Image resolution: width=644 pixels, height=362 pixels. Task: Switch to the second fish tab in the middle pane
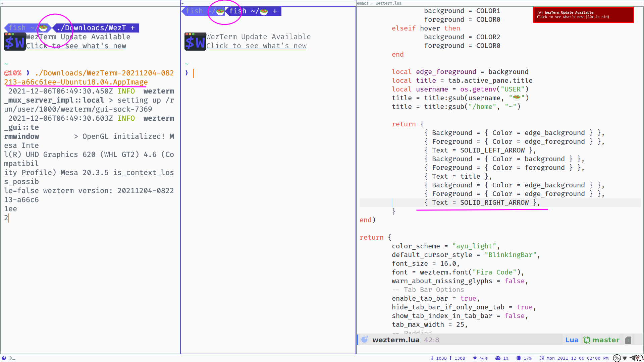click(x=250, y=11)
